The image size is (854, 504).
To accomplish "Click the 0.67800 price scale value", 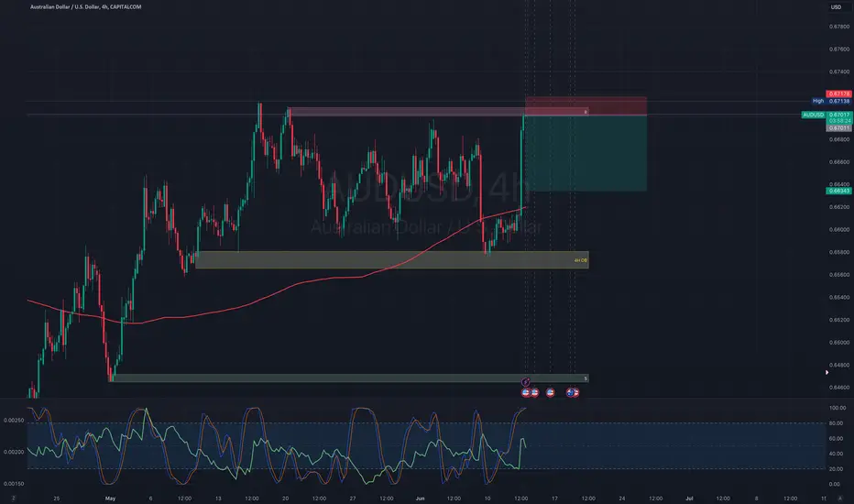I will click(838, 27).
